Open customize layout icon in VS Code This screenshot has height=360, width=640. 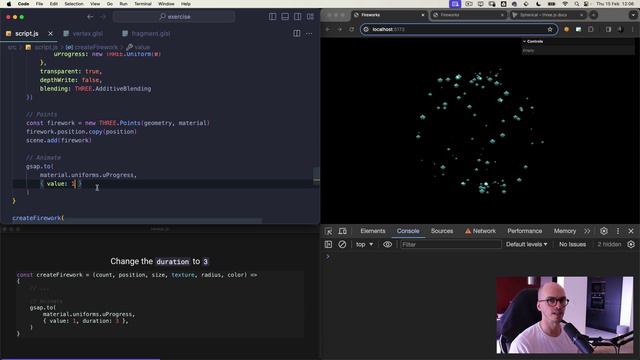click(x=311, y=17)
